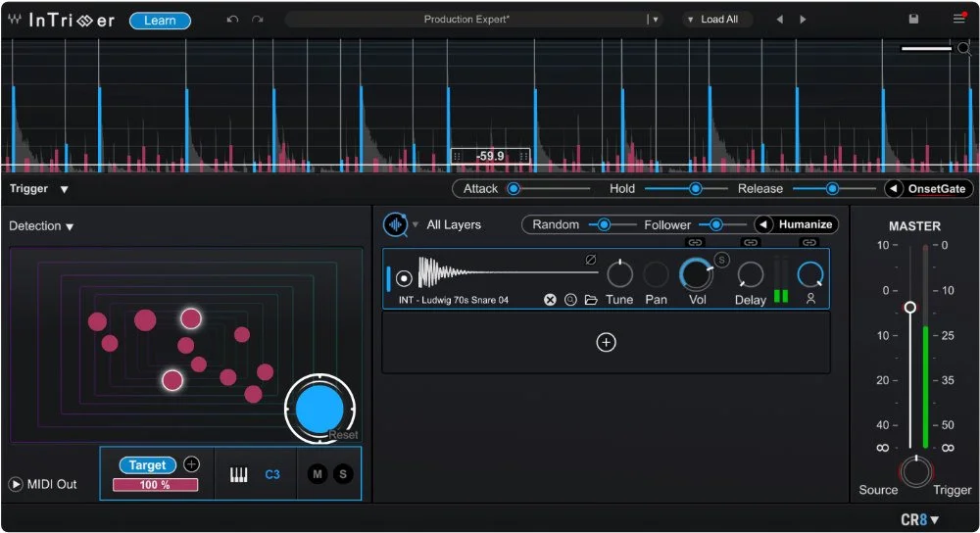This screenshot has width=980, height=533.
Task: Click the Random slider handle
Action: (603, 224)
